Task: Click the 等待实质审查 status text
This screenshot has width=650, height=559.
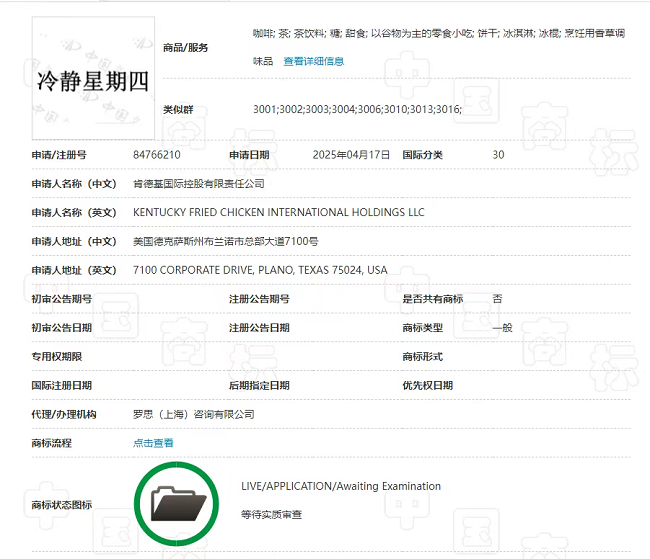Action: [x=271, y=515]
